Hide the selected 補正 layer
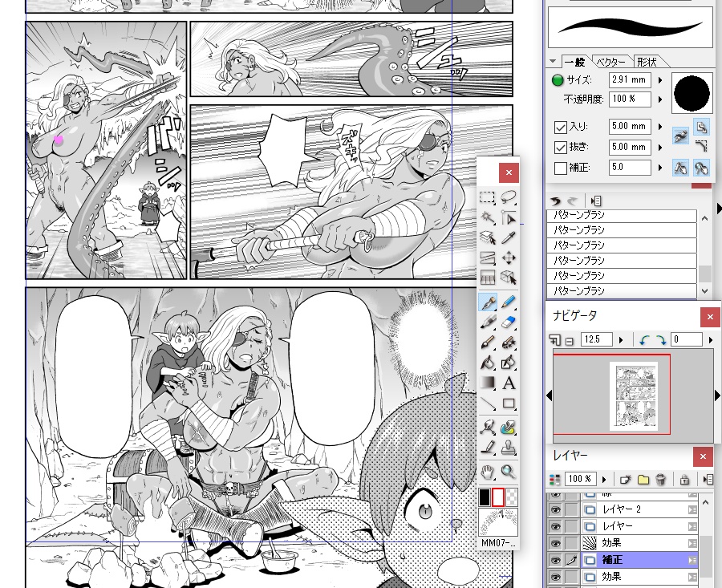This screenshot has height=588, width=722. [x=555, y=561]
